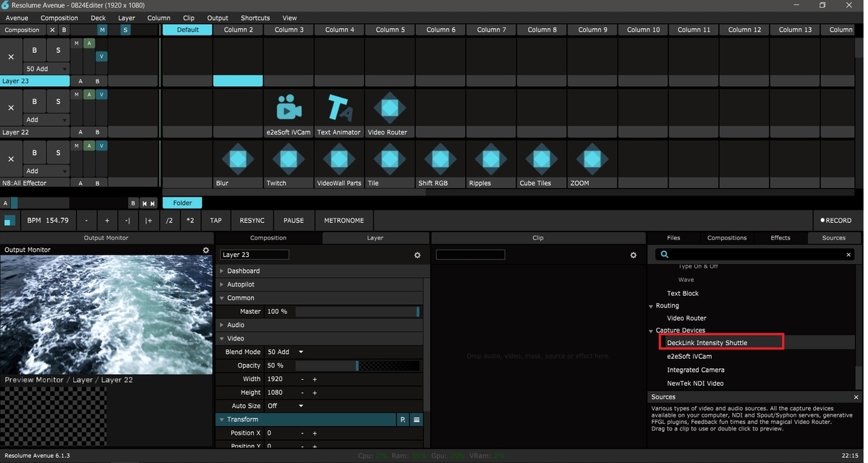Toggle the composition S button in header row
This screenshot has width=868, height=463.
tap(125, 30)
